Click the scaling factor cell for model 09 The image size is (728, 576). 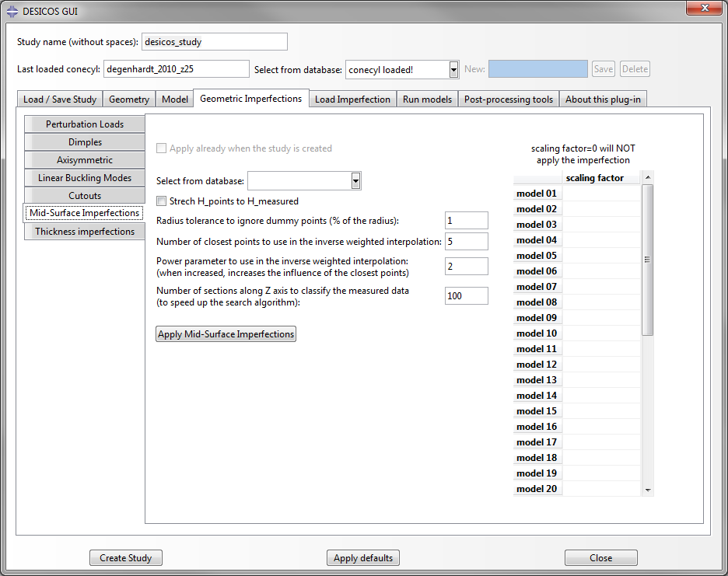(601, 318)
